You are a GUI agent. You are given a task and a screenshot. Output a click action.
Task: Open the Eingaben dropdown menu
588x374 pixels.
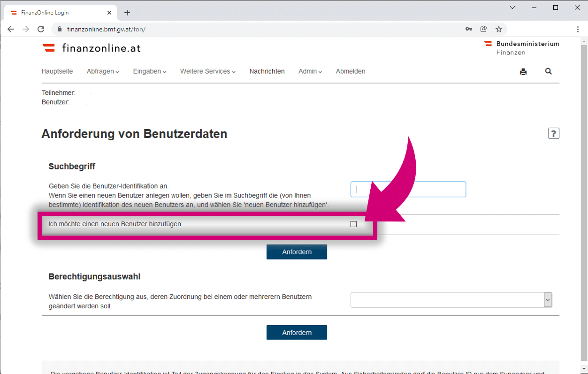point(150,71)
